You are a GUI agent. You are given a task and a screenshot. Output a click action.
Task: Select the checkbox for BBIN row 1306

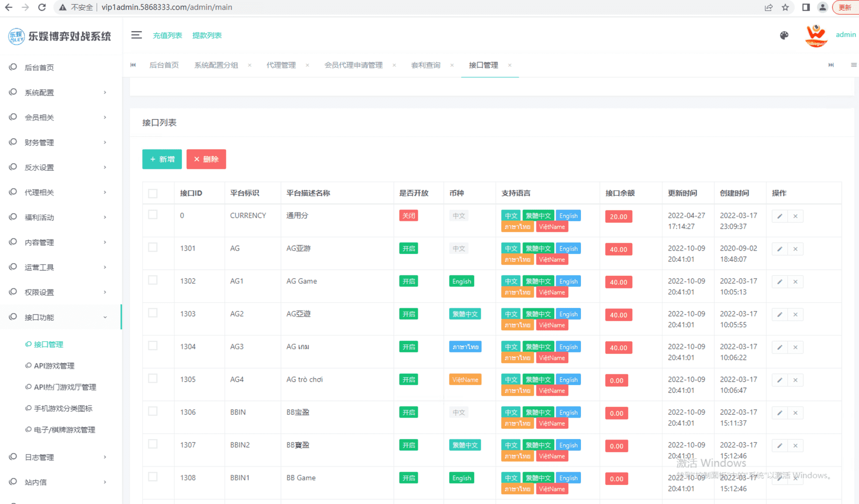pyautogui.click(x=153, y=411)
